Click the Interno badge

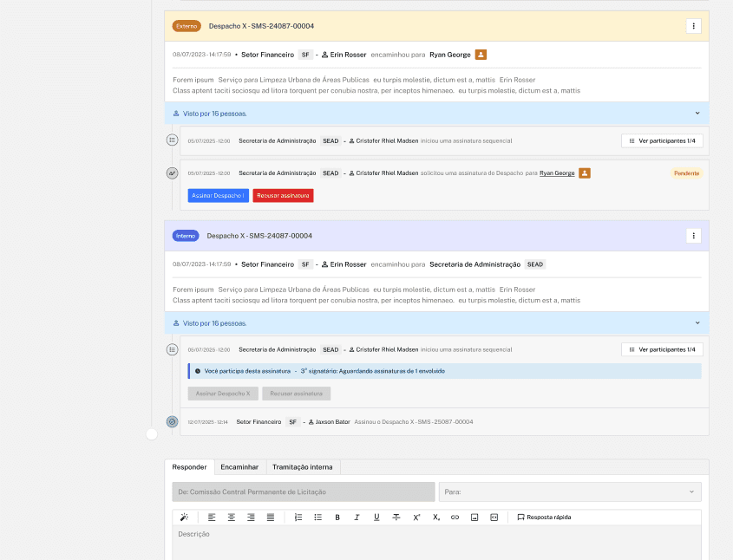click(x=186, y=236)
